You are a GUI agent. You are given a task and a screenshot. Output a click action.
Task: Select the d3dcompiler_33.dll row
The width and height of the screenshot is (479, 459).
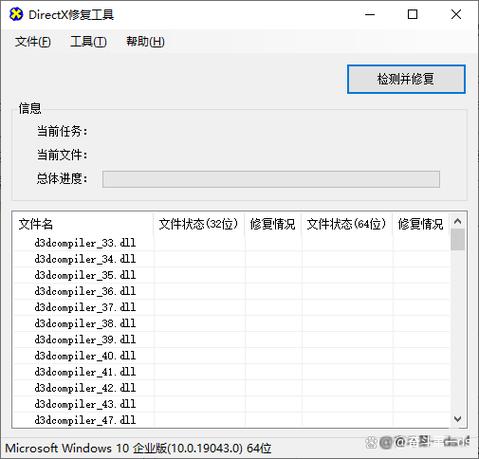click(232, 243)
